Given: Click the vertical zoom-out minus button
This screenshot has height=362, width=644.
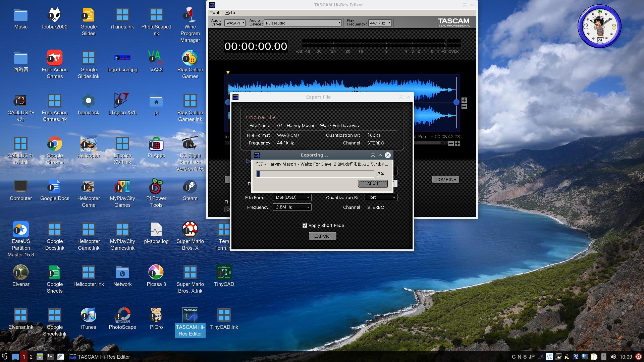Looking at the screenshot, I should (464, 107).
